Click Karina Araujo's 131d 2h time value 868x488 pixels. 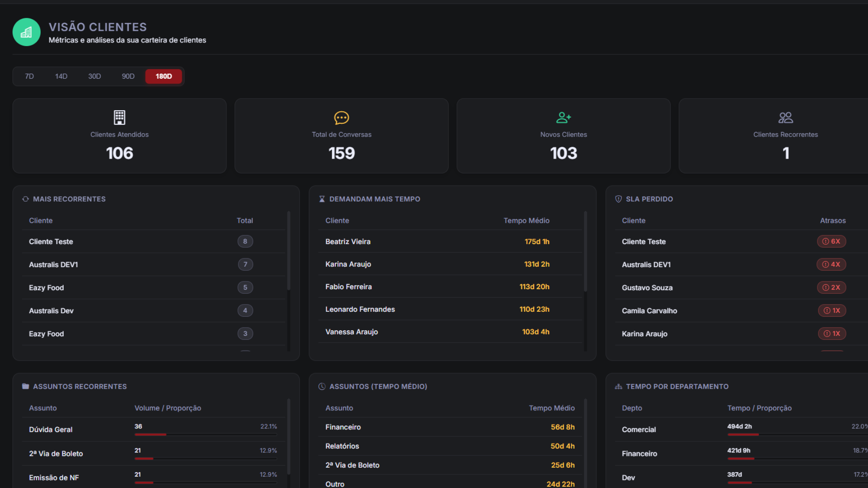[537, 264]
